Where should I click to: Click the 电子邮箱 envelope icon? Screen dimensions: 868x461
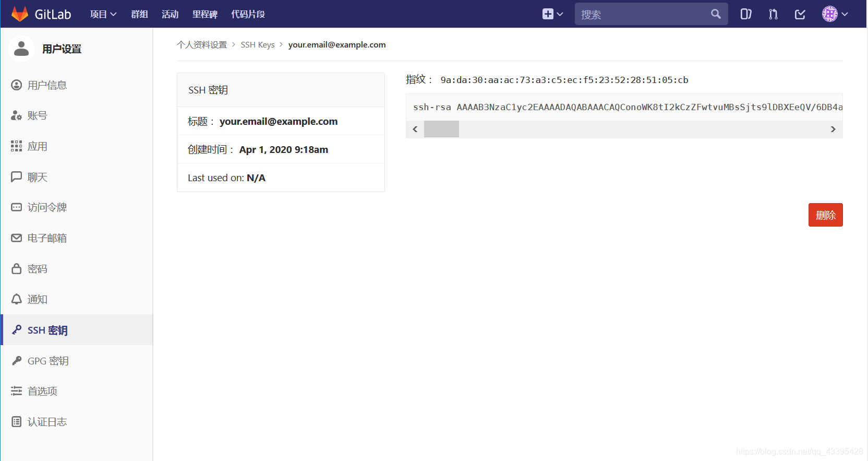[17, 238]
